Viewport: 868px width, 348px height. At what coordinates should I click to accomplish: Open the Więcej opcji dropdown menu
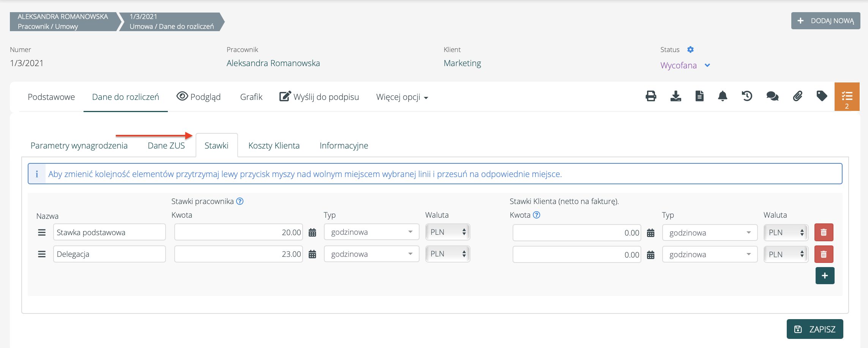pyautogui.click(x=402, y=97)
